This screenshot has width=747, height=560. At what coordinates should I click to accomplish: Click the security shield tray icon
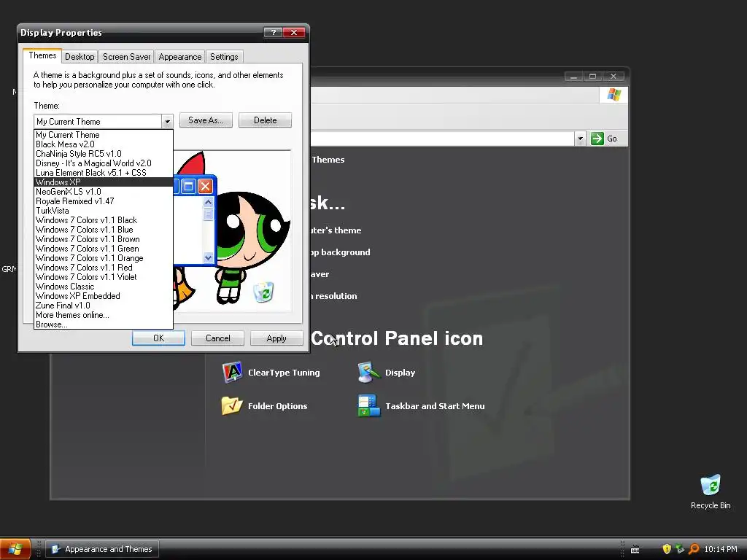[667, 549]
